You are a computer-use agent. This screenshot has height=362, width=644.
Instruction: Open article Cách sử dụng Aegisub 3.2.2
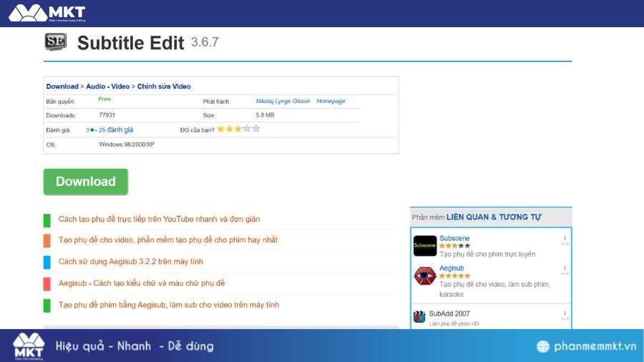coord(131,261)
